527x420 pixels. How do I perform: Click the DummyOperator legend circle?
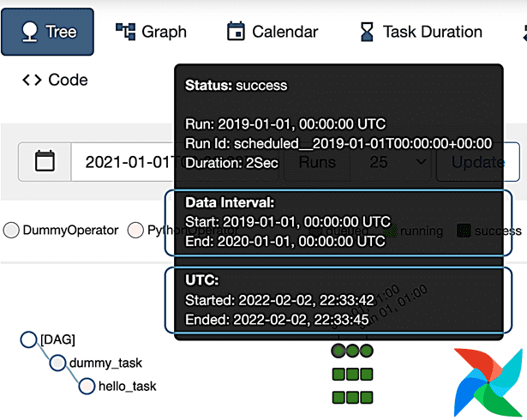click(11, 231)
